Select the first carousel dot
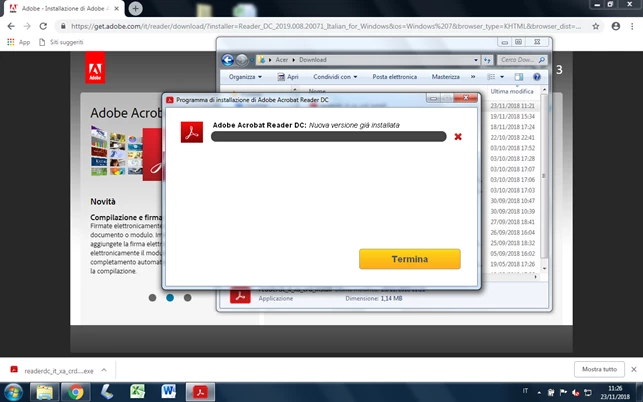643x402 pixels. click(x=153, y=298)
